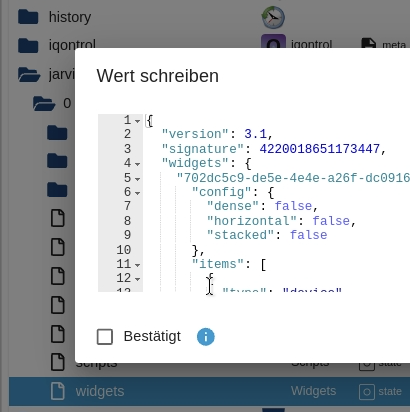Image resolution: width=410 pixels, height=412 pixels.
Task: Select the history folder in the tree
Action: tap(70, 17)
